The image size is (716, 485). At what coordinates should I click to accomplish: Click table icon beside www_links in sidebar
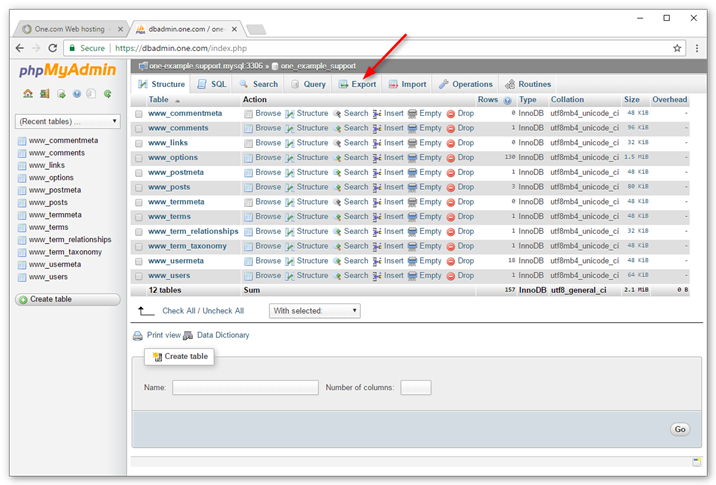pos(22,165)
